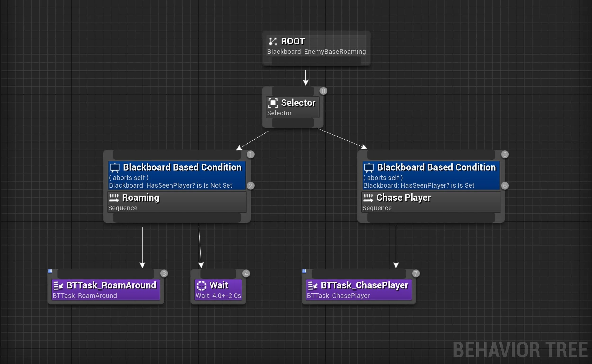Click execution index badge 0 on Selector
The height and width of the screenshot is (364, 592).
(x=323, y=91)
